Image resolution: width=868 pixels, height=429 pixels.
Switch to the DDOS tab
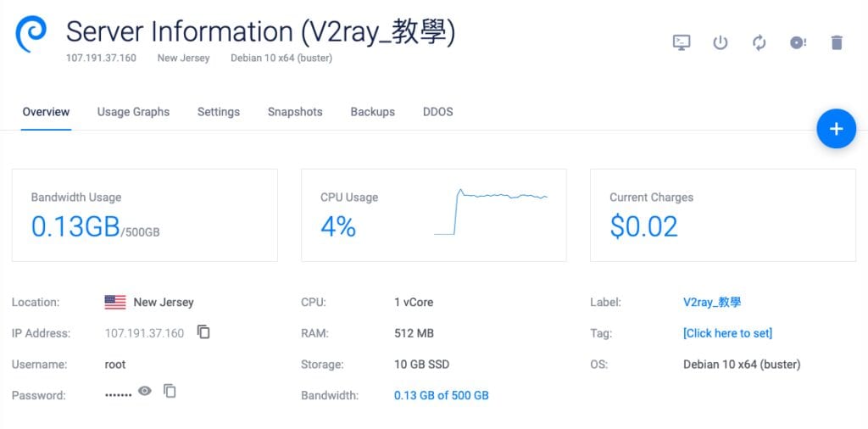[x=438, y=112]
